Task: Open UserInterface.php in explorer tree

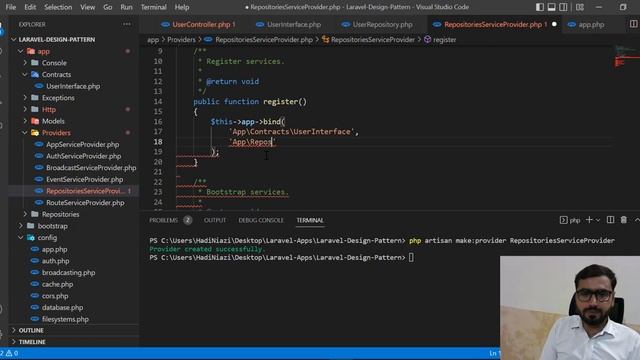Action: pyautogui.click(x=73, y=86)
